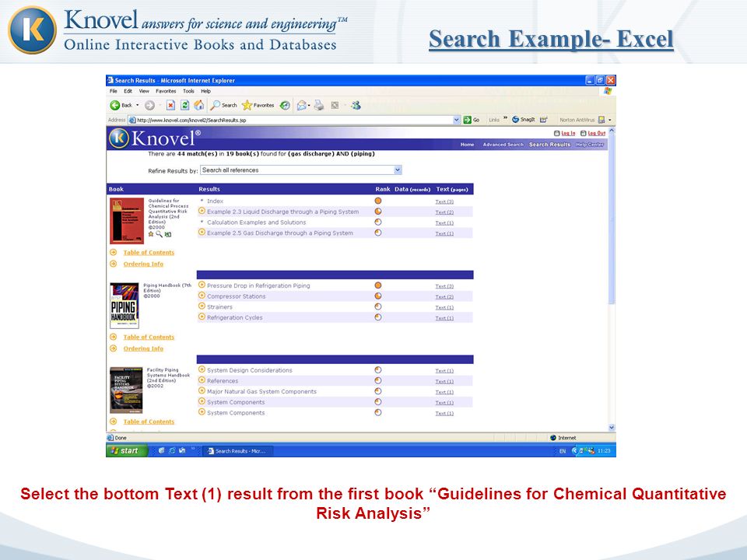Go to the Knovel Home tab

click(467, 145)
